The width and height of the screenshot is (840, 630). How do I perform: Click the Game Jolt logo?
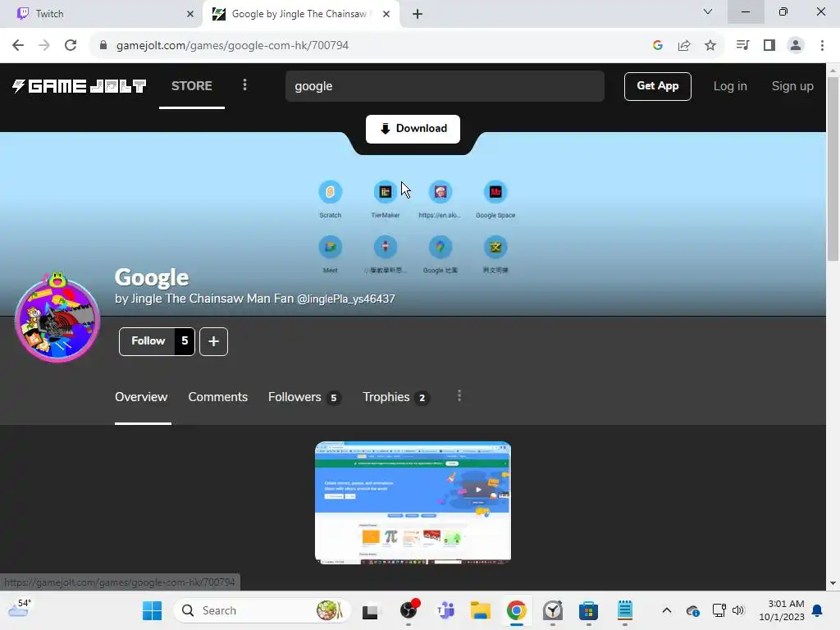click(79, 86)
